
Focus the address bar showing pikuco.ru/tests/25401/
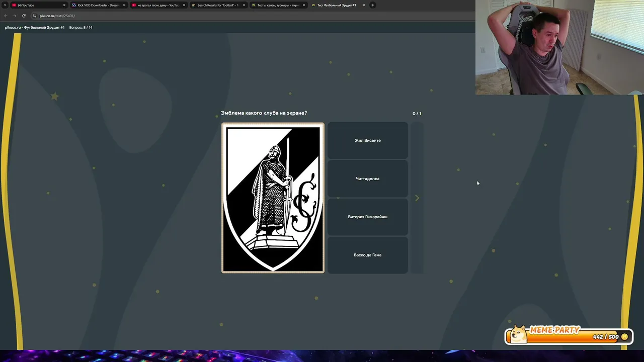[x=252, y=16]
